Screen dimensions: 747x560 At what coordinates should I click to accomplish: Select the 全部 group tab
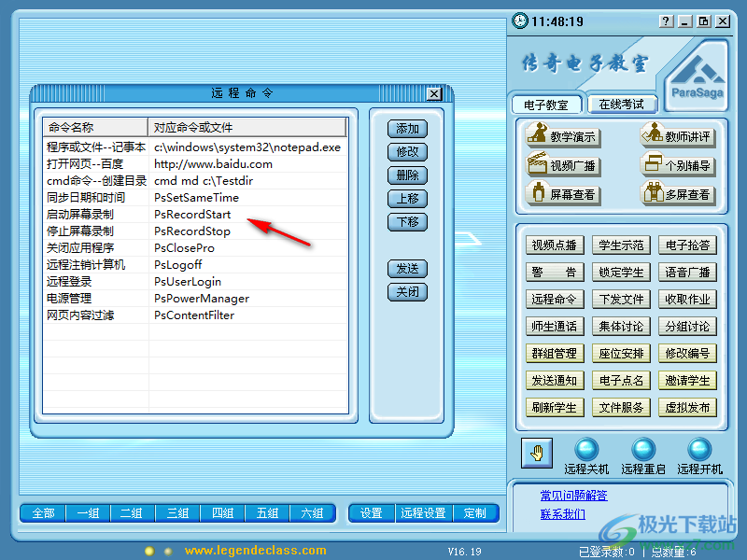[x=43, y=513]
